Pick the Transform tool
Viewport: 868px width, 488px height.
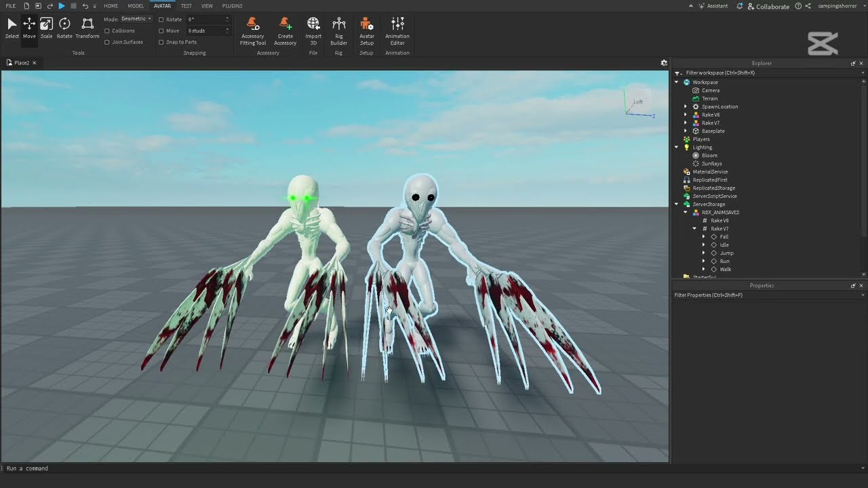pos(87,28)
